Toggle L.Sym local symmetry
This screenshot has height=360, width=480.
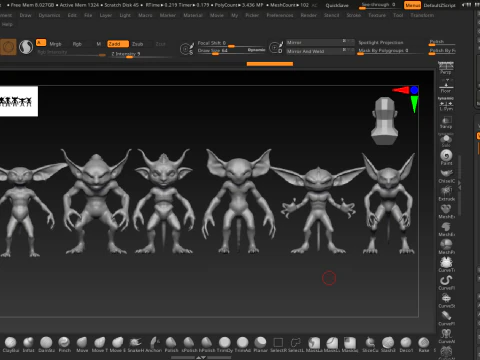[x=446, y=104]
